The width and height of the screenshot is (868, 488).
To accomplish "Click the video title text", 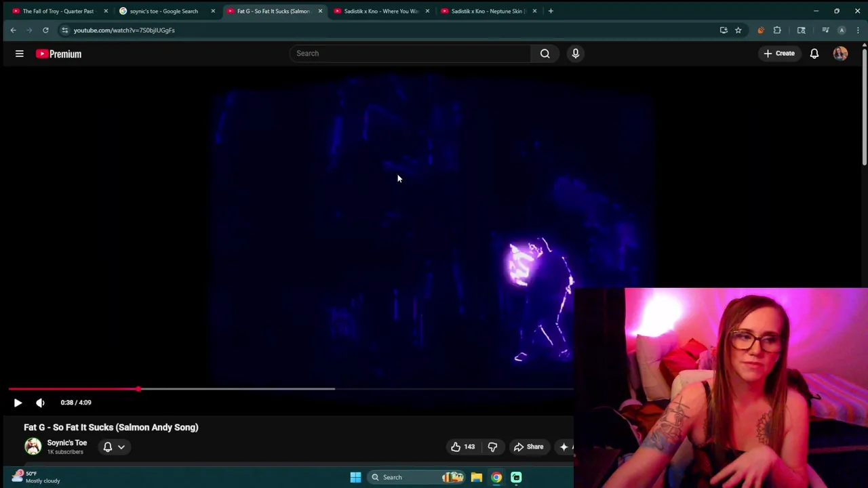I will point(111,428).
